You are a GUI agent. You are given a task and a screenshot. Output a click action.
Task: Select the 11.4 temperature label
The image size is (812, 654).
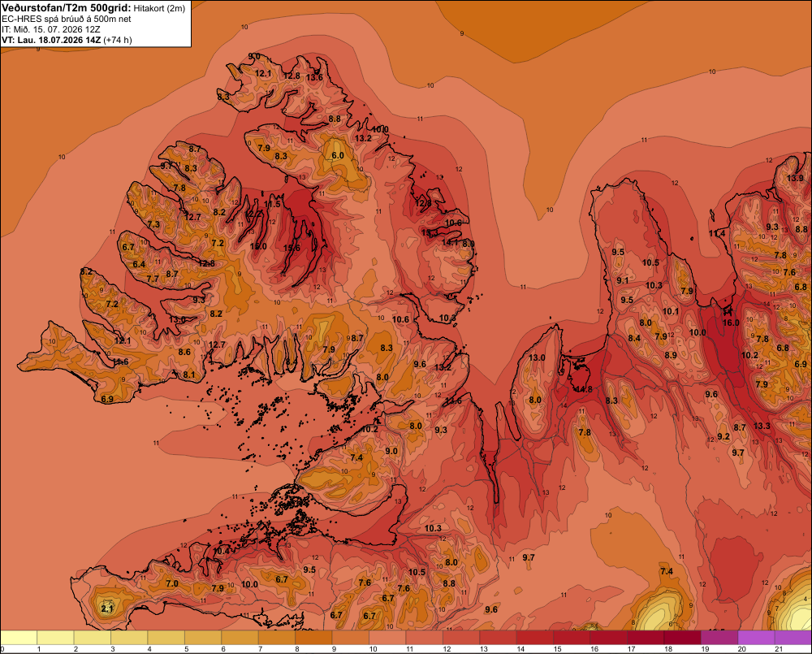717,234
